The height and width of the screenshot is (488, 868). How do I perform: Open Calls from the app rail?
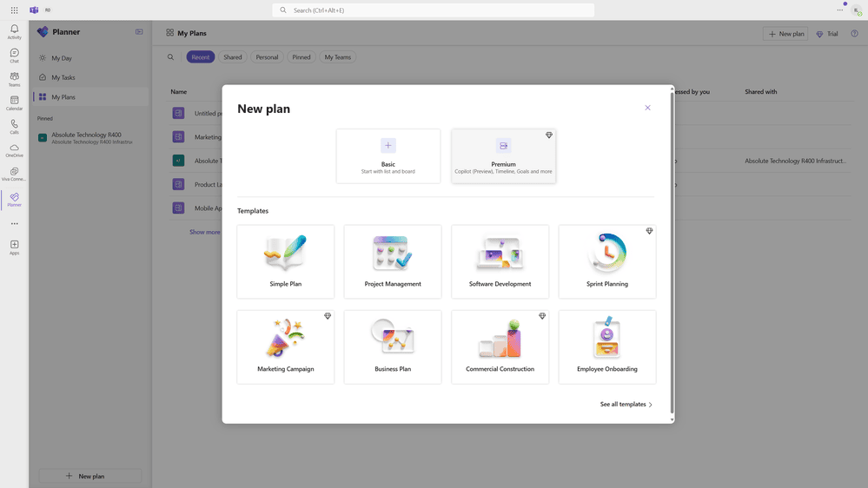(15, 127)
